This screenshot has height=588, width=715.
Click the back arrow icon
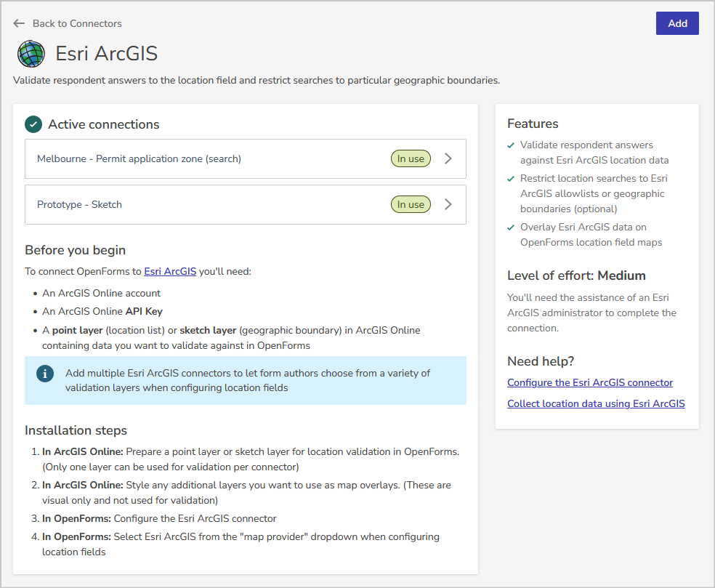19,23
